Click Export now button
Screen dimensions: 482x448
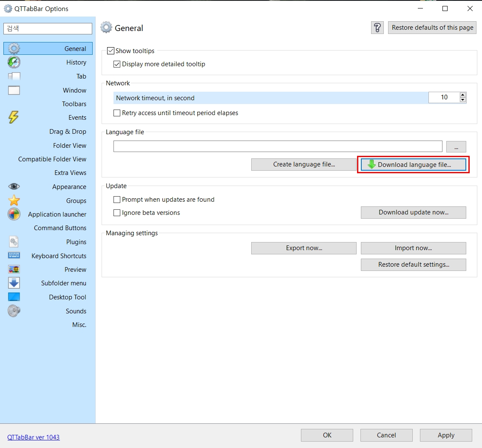point(304,248)
